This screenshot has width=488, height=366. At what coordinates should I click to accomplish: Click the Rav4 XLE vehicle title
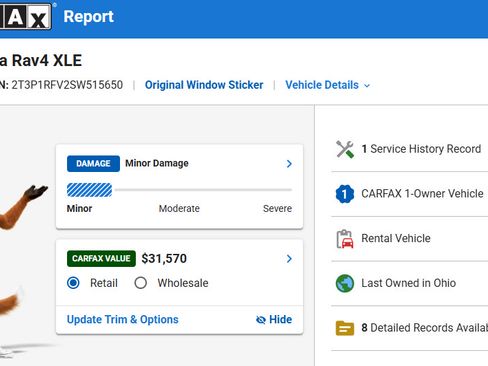41,61
